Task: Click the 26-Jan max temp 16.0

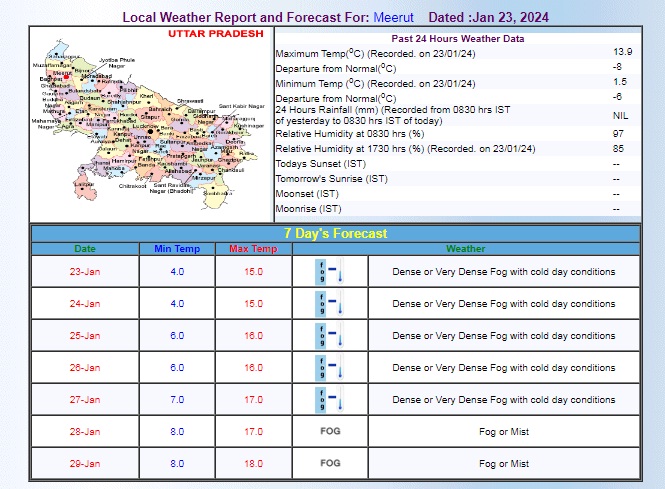Action: (x=253, y=368)
